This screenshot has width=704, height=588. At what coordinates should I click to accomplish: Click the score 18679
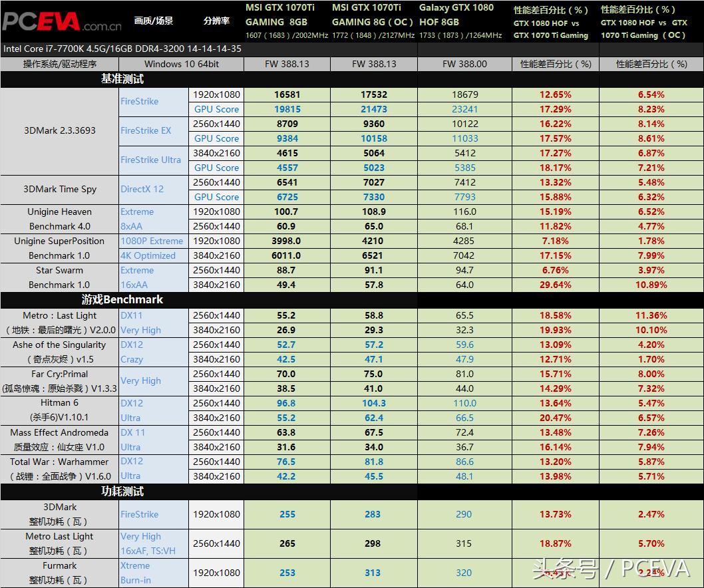coord(464,94)
